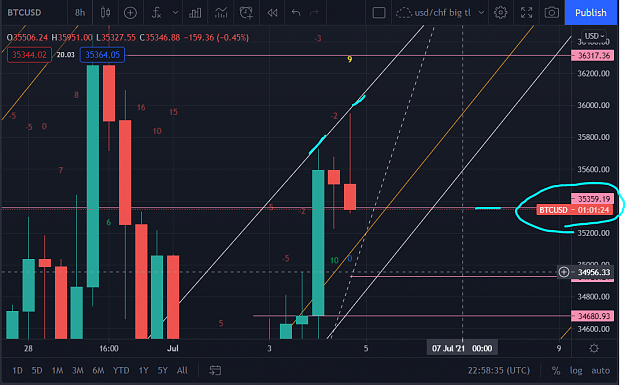Take a chart snapshot with the camera

click(x=552, y=13)
